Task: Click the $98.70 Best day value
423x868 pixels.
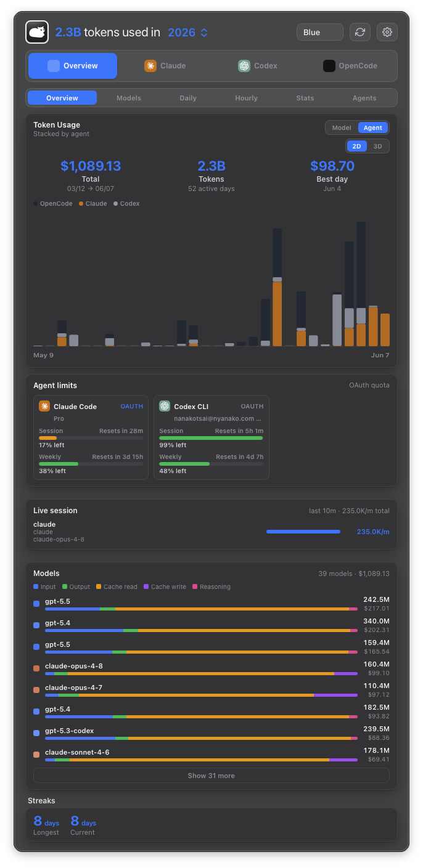Action: (332, 166)
